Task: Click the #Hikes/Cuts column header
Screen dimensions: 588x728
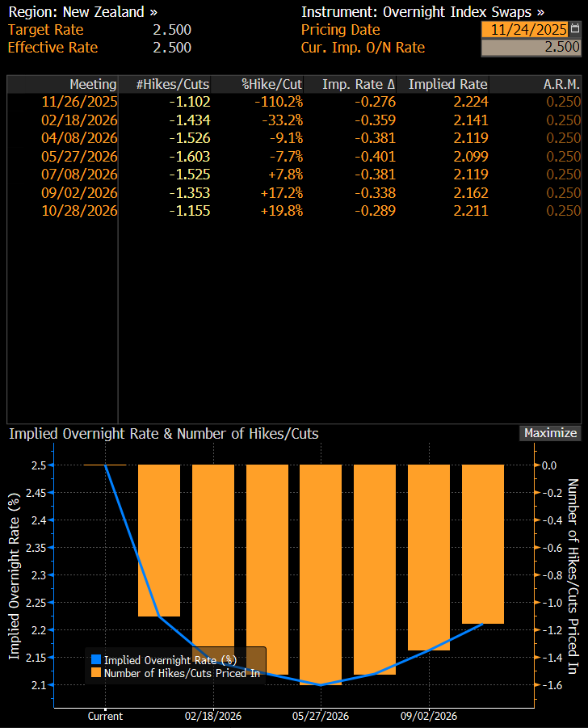Action: click(172, 84)
